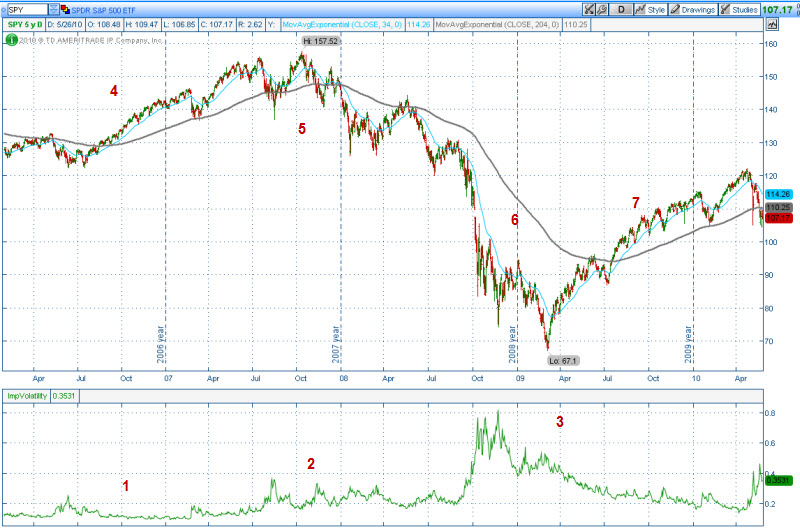Image resolution: width=800 pixels, height=531 pixels.
Task: Click the R: 2.62 range value
Action: pyautogui.click(x=251, y=24)
